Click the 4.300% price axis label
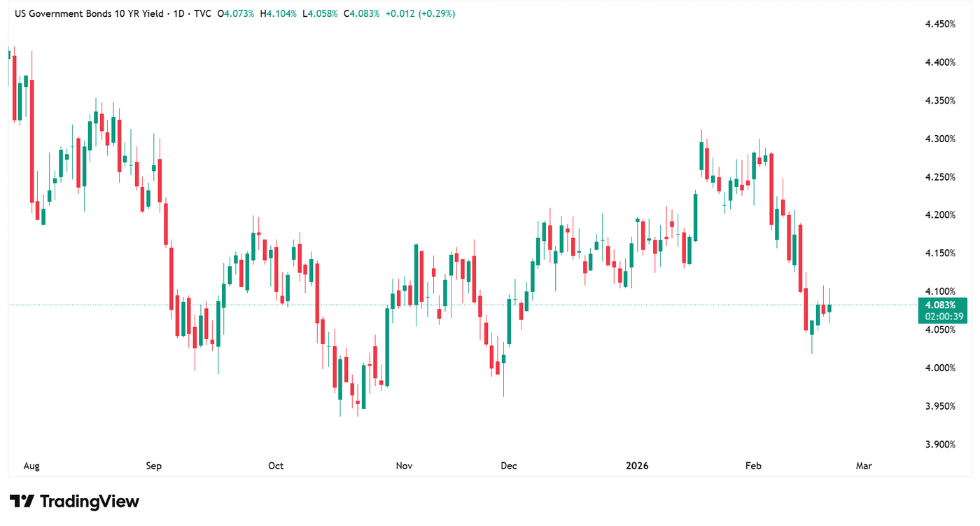 click(940, 139)
